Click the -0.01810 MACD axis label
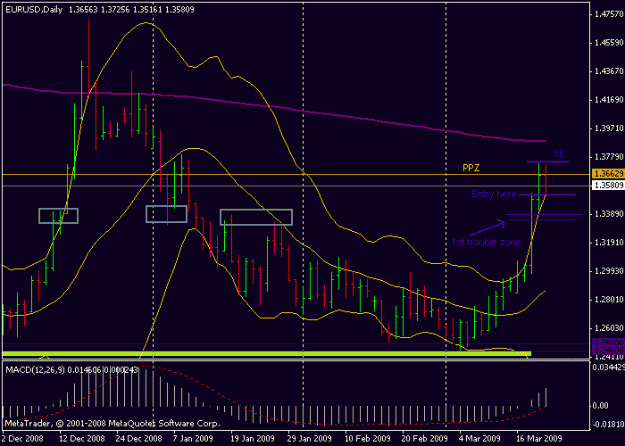This screenshot has height=446, width=625. [x=607, y=424]
